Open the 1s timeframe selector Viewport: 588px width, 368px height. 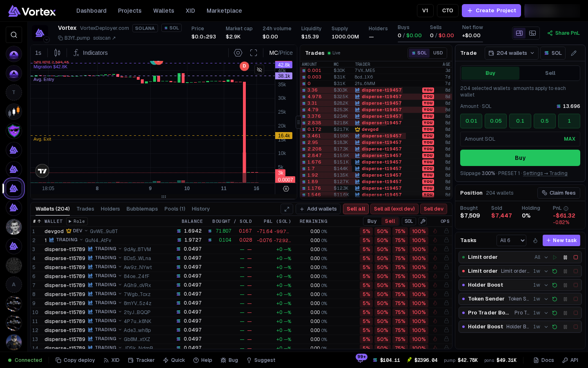pyautogui.click(x=38, y=53)
